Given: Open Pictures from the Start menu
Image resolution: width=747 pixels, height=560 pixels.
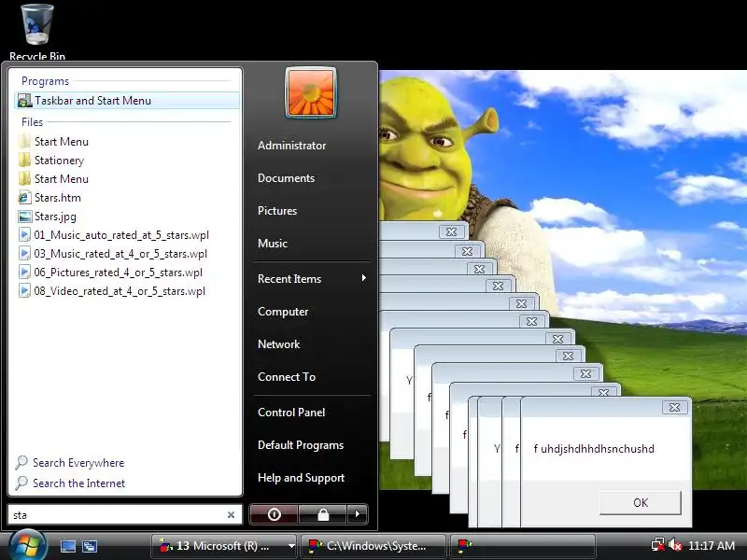Looking at the screenshot, I should tap(276, 211).
